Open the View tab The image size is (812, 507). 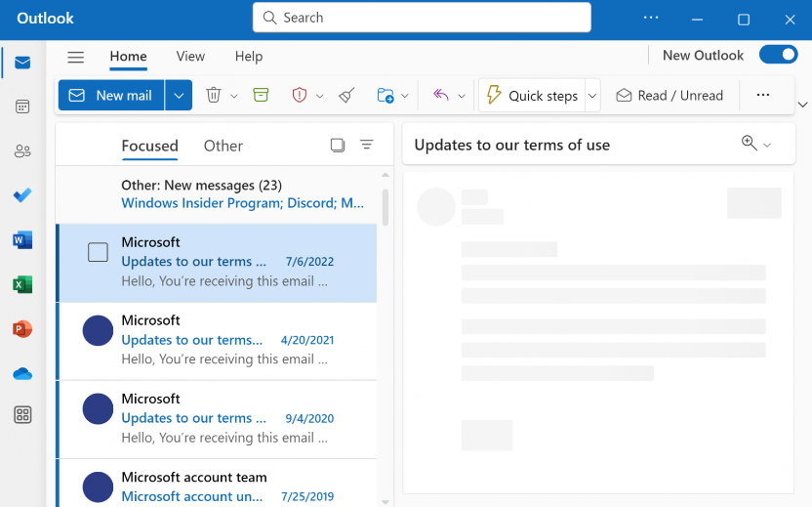click(x=190, y=57)
